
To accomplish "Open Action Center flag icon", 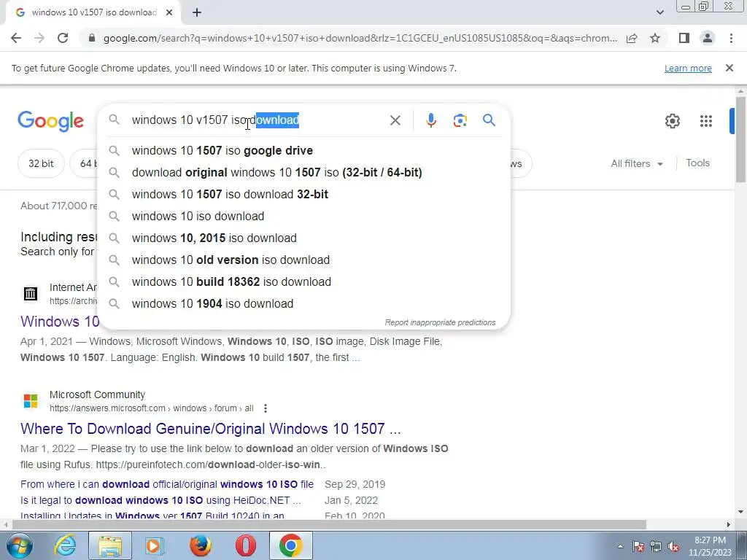I will 638,547.
